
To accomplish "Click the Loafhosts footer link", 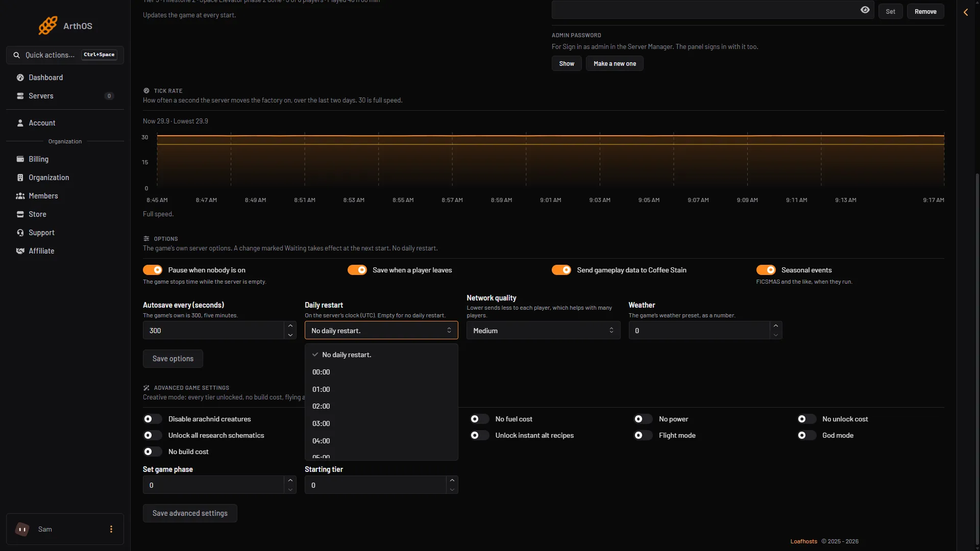I will coord(803,541).
